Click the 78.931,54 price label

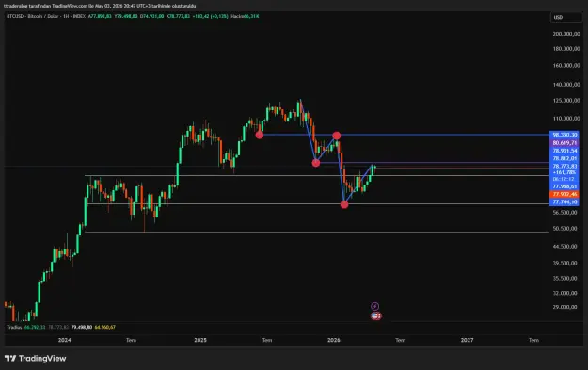coord(564,151)
